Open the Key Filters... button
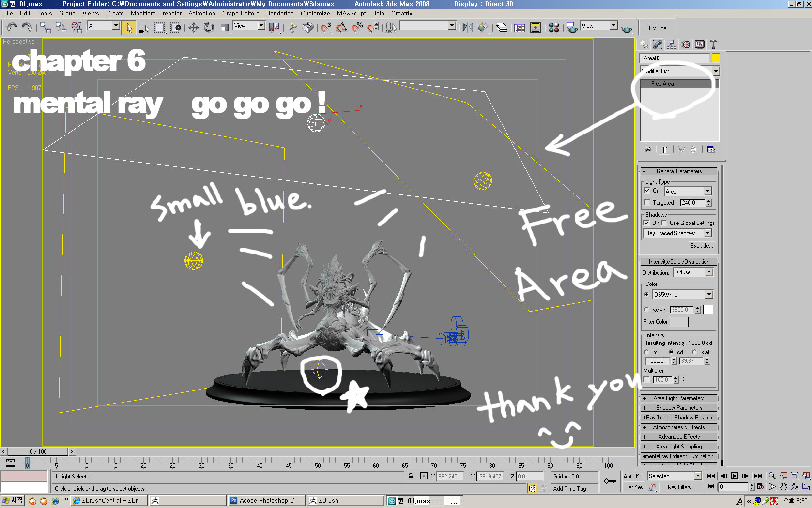This screenshot has height=508, width=812. [681, 487]
